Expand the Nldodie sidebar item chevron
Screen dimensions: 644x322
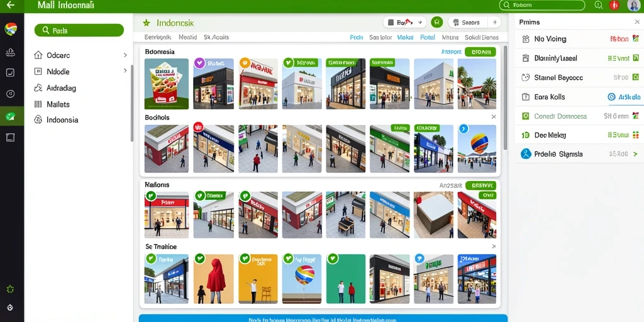pos(125,70)
